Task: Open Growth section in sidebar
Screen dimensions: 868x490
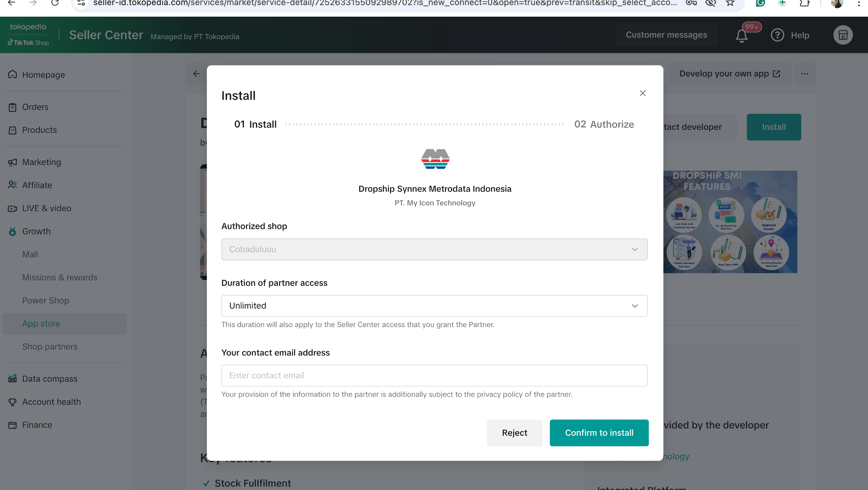Action: click(x=37, y=231)
